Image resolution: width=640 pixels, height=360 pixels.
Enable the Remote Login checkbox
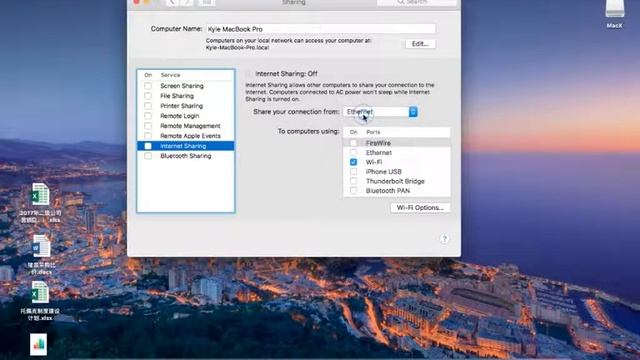coord(148,116)
